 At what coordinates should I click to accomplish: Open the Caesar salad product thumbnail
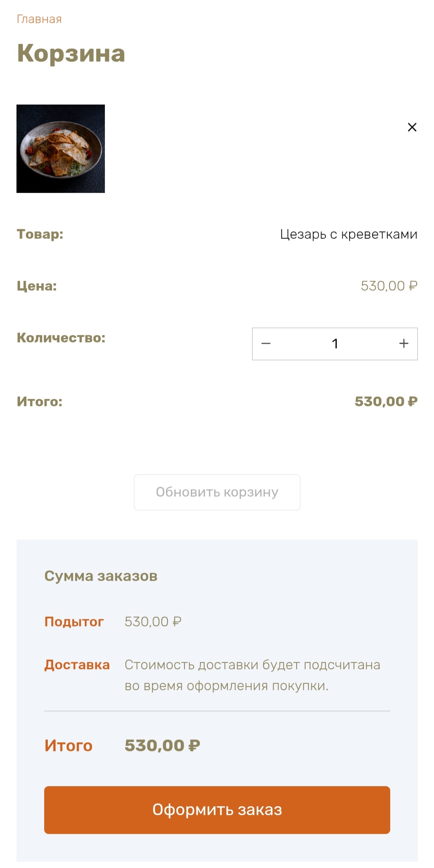[x=61, y=149]
